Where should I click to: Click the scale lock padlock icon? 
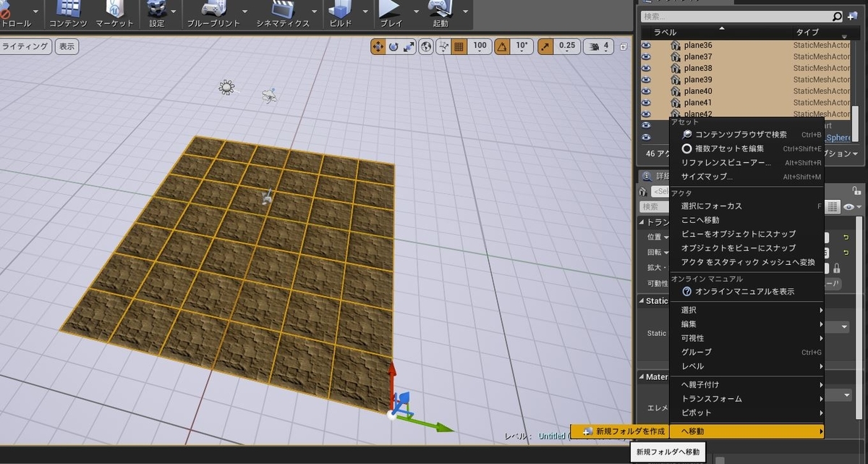tap(837, 268)
